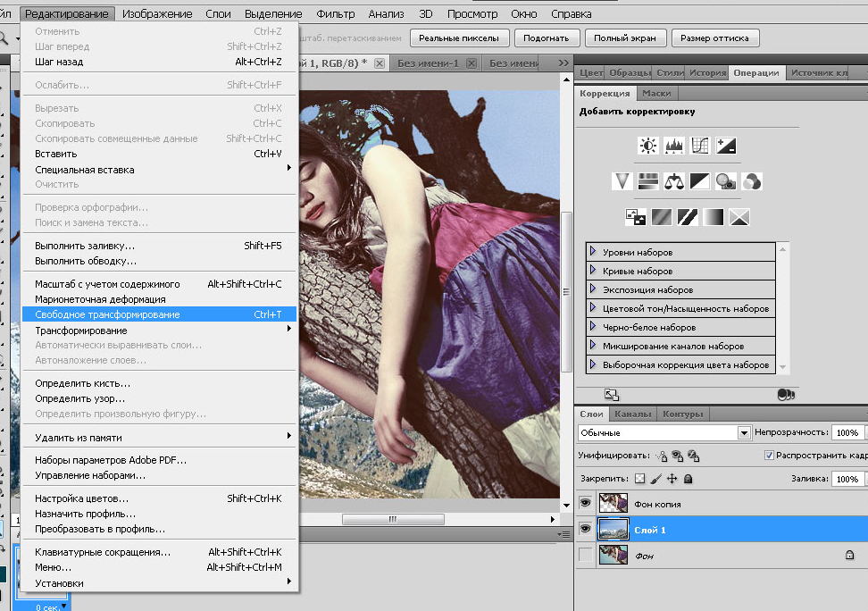The height and width of the screenshot is (611, 868).
Task: Add an Exposure adjustment (plus/minus icon)
Action: point(726,146)
